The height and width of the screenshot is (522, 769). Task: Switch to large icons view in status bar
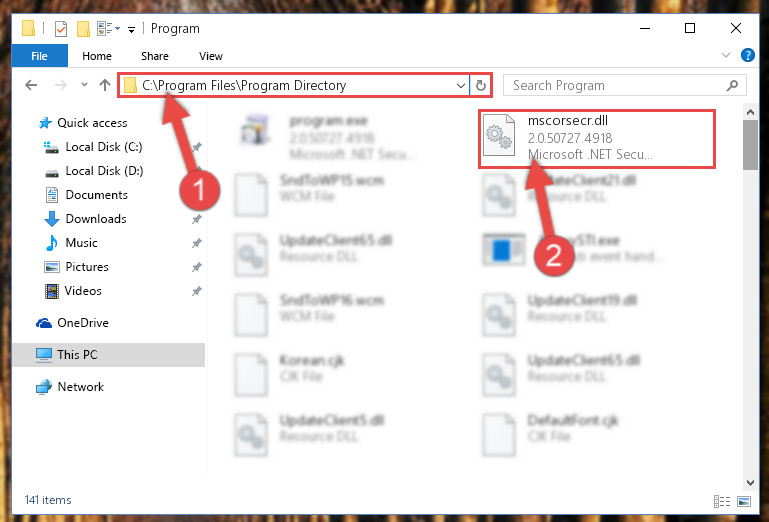point(744,501)
